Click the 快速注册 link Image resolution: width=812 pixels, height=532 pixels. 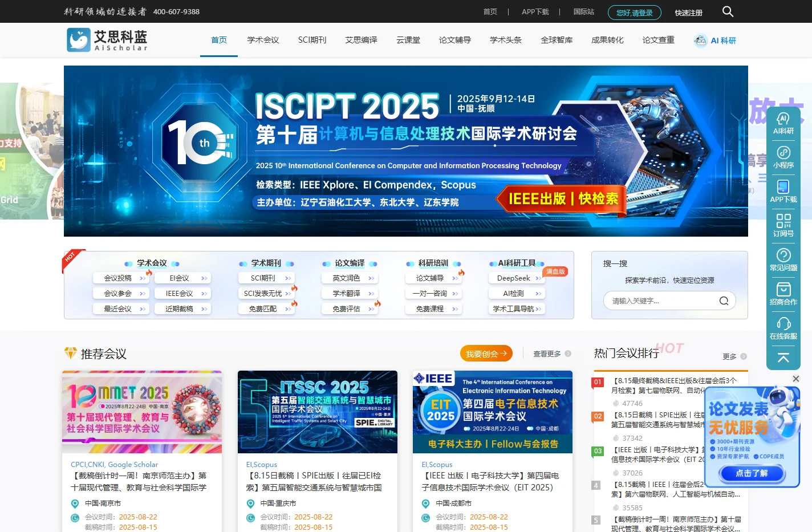(689, 13)
